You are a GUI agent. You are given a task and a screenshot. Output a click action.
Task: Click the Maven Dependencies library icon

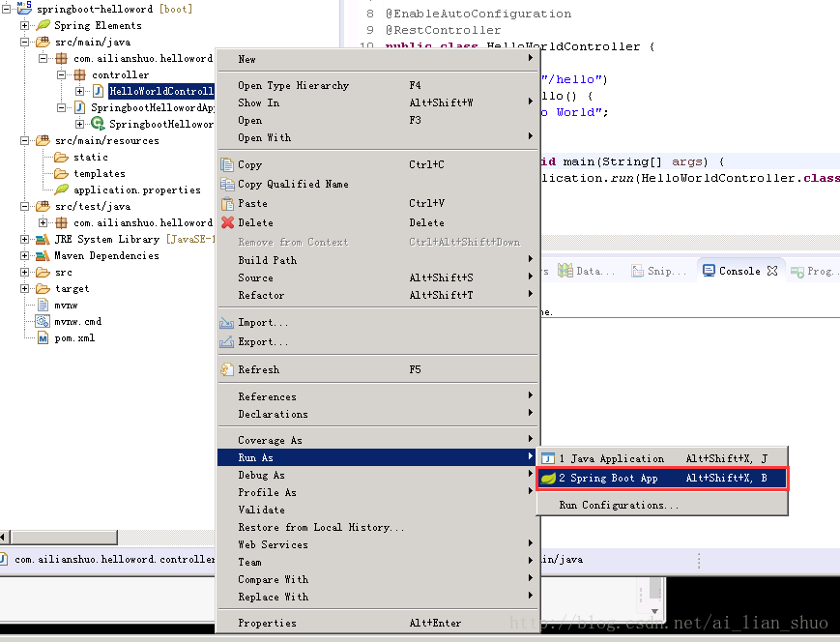tap(43, 255)
